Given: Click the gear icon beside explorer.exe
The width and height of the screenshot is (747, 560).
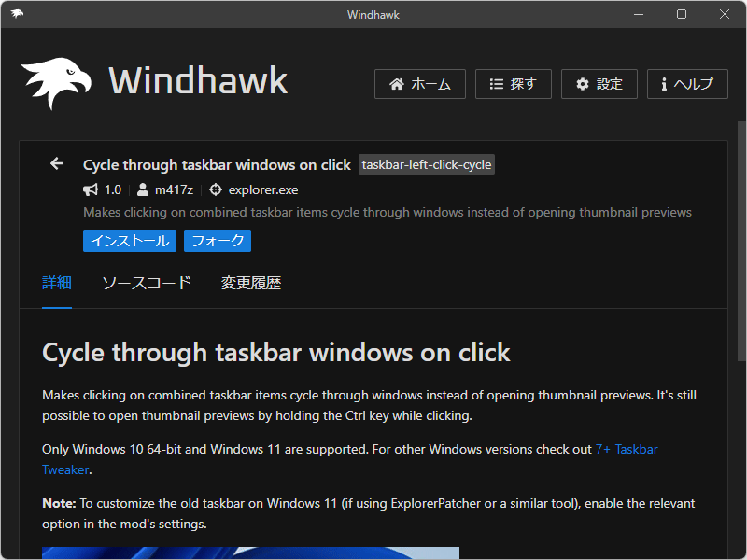Looking at the screenshot, I should [x=214, y=189].
